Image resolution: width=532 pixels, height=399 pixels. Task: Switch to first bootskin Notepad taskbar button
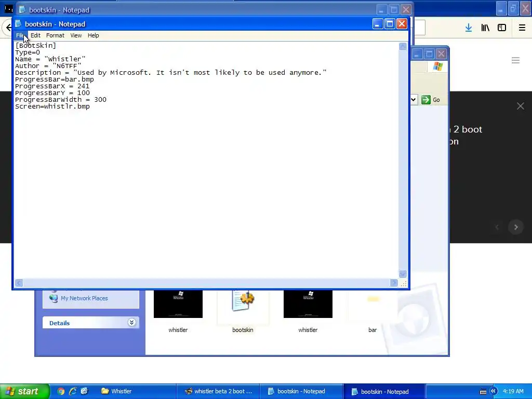click(x=301, y=392)
